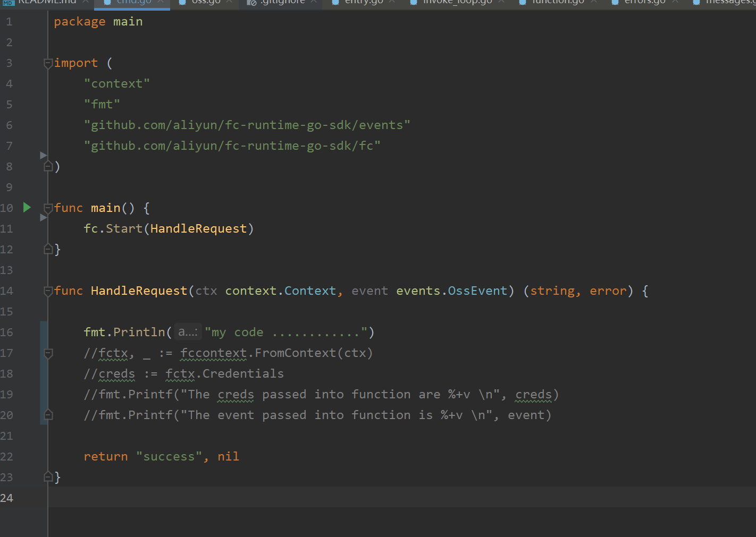Click 'Println' on line 16

139,333
